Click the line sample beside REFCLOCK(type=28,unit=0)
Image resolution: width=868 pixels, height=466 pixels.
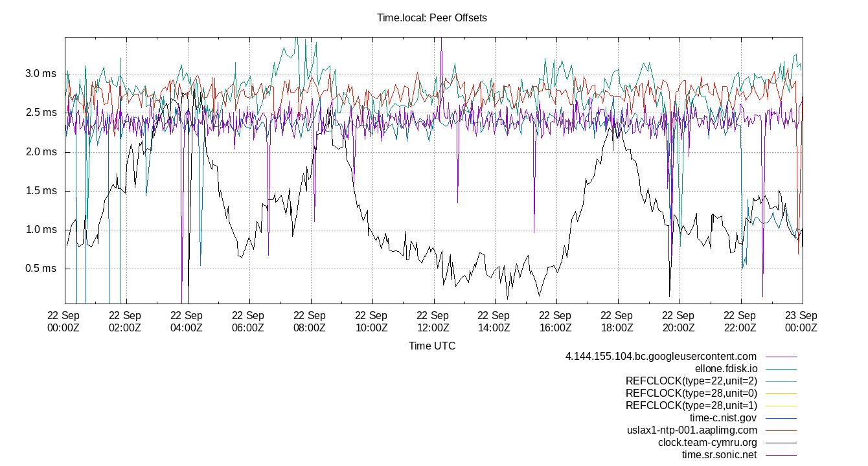(781, 394)
